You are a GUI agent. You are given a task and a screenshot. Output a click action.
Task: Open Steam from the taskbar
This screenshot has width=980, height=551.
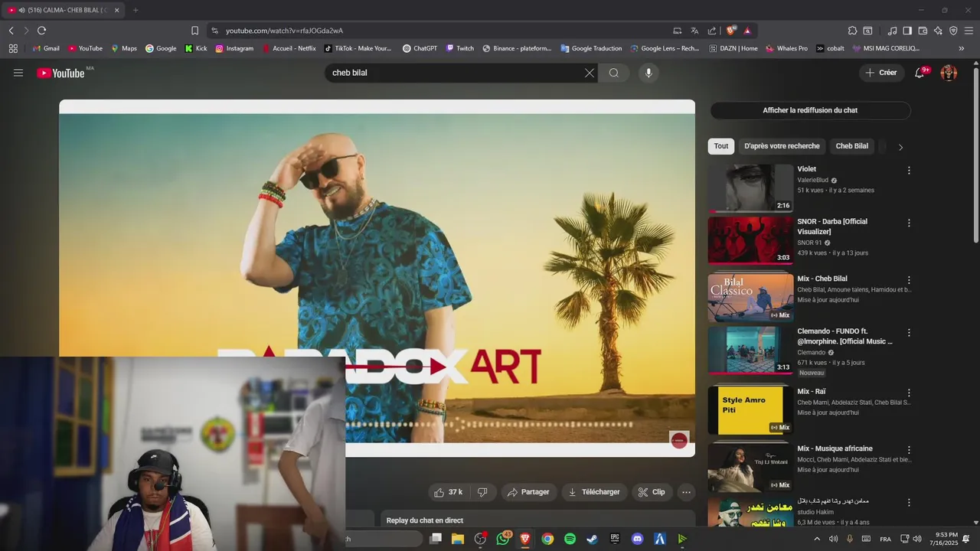click(592, 539)
